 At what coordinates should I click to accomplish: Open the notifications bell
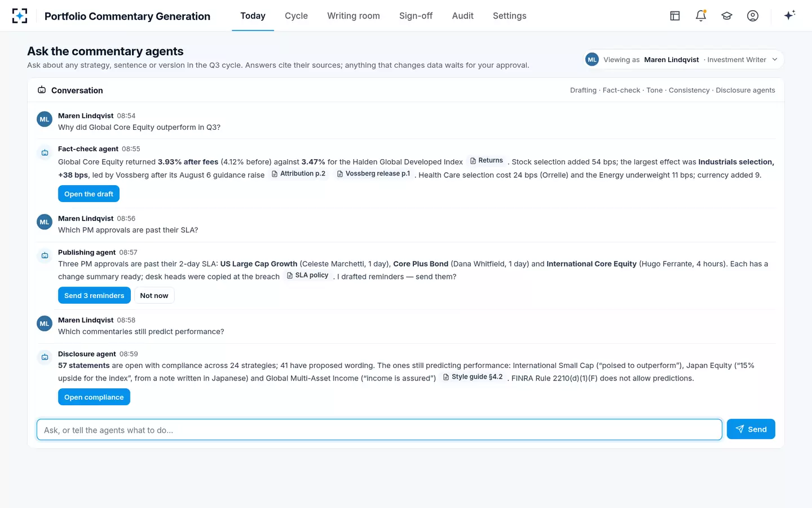click(701, 16)
